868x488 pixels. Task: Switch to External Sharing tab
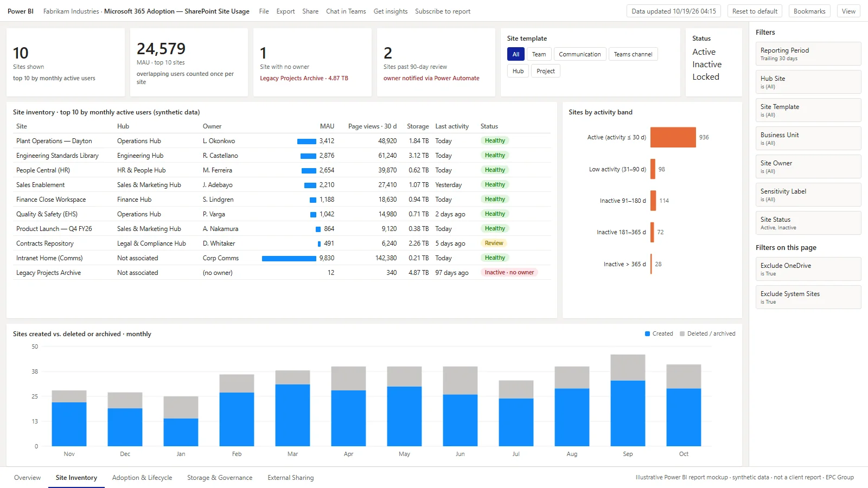(290, 478)
